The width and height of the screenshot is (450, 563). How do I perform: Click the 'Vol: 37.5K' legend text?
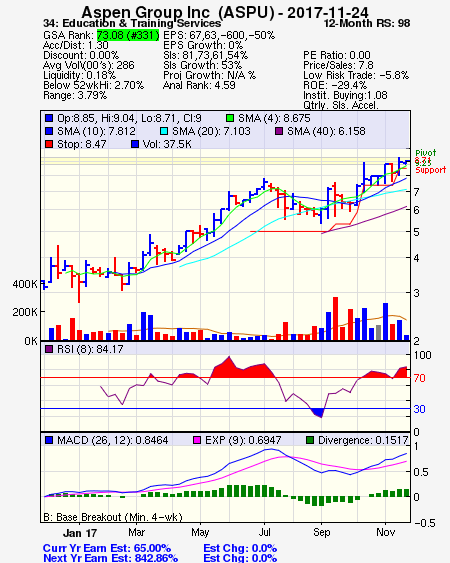(167, 144)
